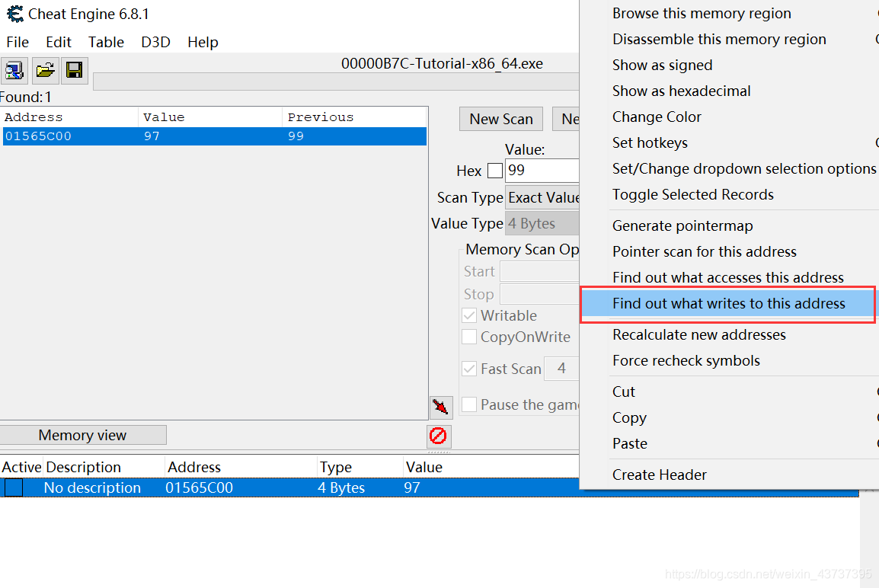
Task: Choose Set hotkeys menu entry
Action: tap(650, 143)
